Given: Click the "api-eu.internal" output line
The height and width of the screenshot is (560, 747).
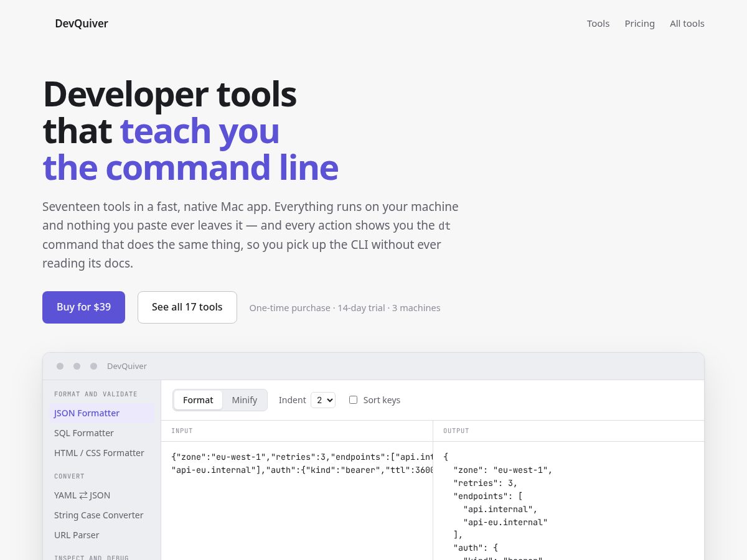Looking at the screenshot, I should click(505, 522).
